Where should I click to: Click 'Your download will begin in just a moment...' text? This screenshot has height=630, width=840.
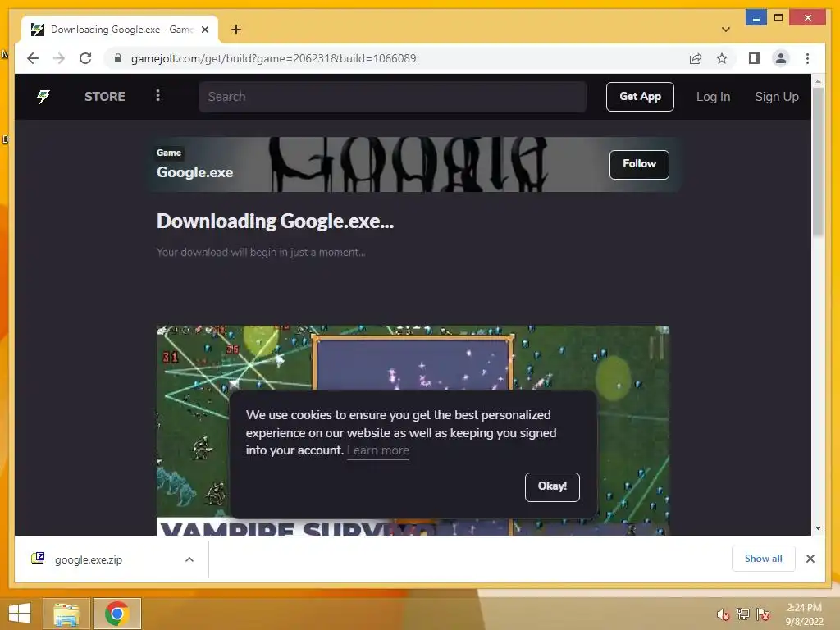(x=261, y=253)
